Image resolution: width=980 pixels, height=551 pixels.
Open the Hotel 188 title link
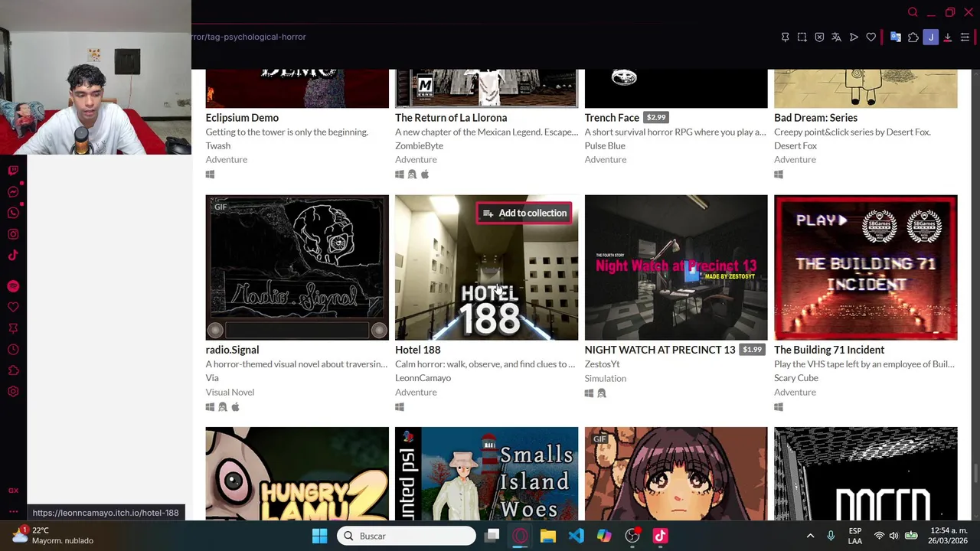pos(418,350)
